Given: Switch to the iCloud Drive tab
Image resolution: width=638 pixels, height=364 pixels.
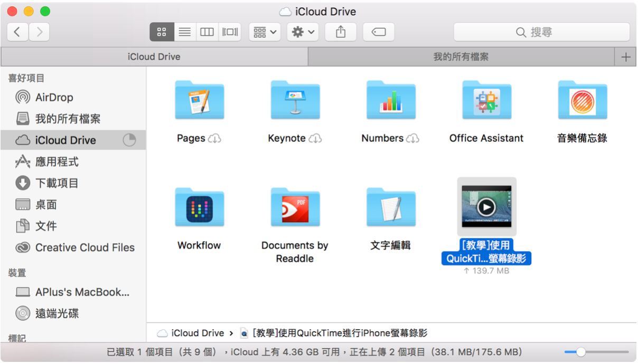Looking at the screenshot, I should tap(154, 57).
